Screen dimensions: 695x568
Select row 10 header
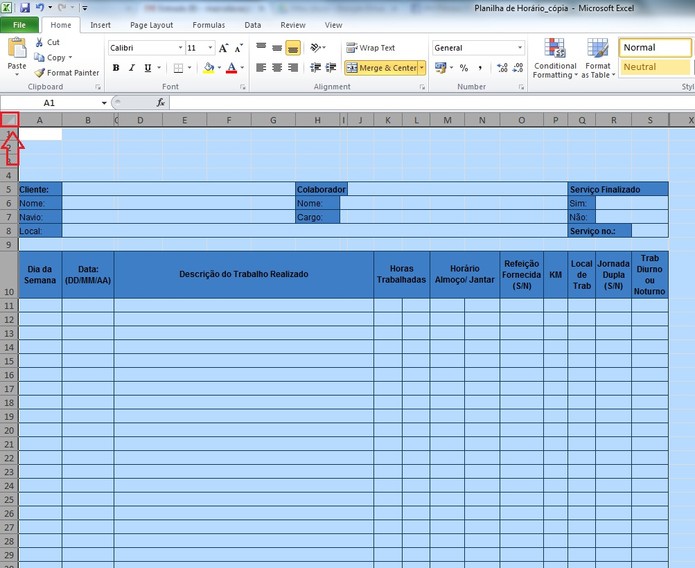[9, 275]
